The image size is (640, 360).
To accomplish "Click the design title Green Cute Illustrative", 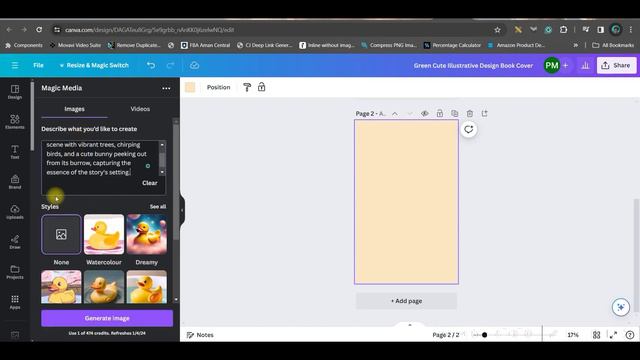I will click(x=473, y=65).
